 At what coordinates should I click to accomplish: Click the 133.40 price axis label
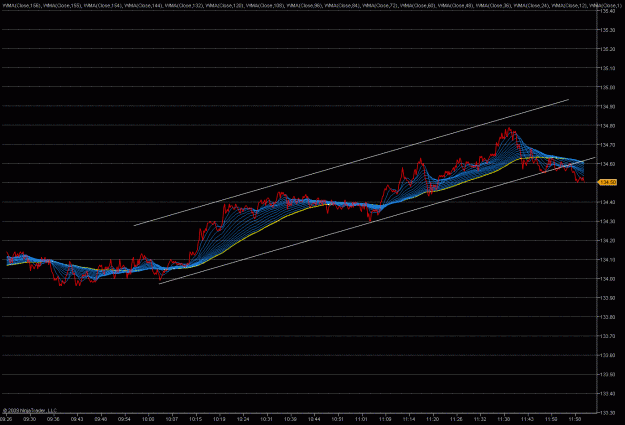point(607,394)
